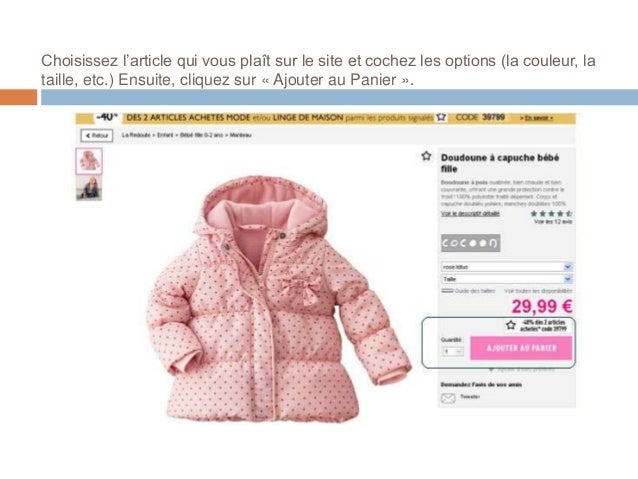Click the star icon beside the product title
Viewport: 638px width, 479px height.
[x=426, y=156]
